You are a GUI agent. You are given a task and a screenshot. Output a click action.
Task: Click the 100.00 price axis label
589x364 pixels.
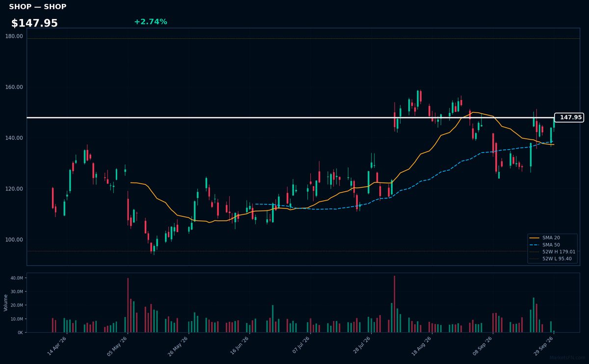(x=14, y=240)
